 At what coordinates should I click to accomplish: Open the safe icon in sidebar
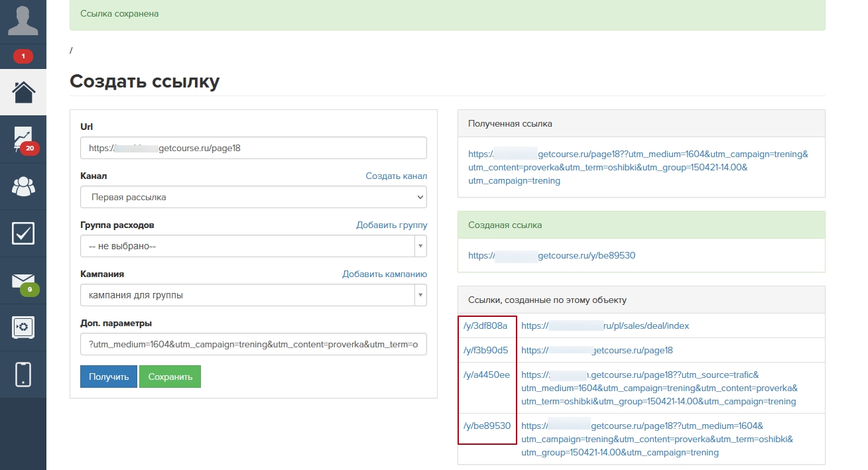pos(23,327)
